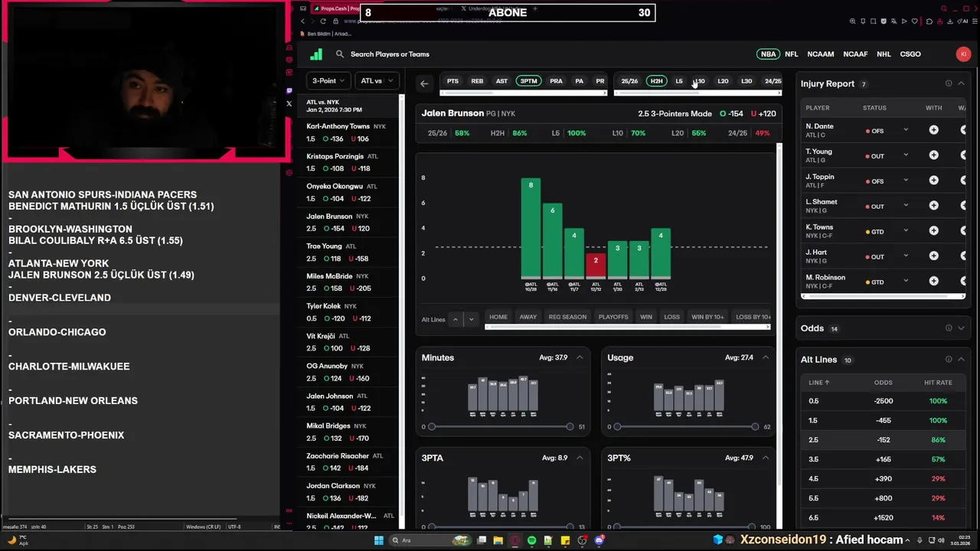This screenshot has width=980, height=551.
Task: Switch to the NFL league tab
Action: coord(791,54)
